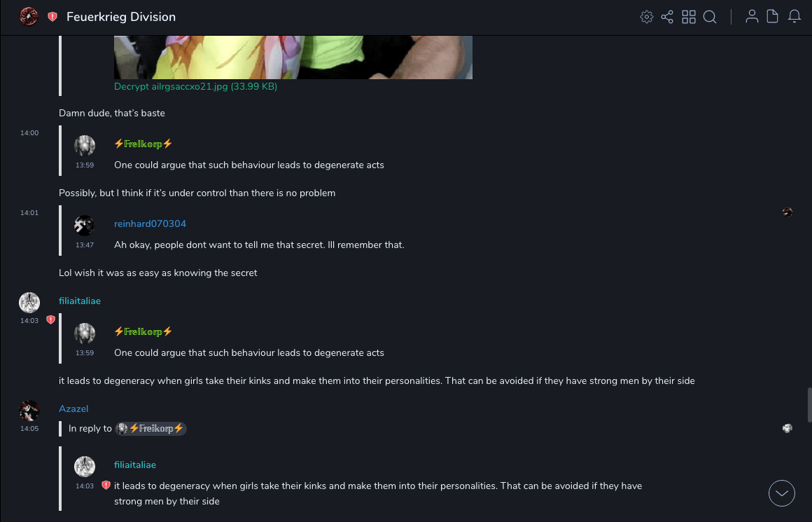Click the reinhard070304 quoted username

click(x=150, y=224)
